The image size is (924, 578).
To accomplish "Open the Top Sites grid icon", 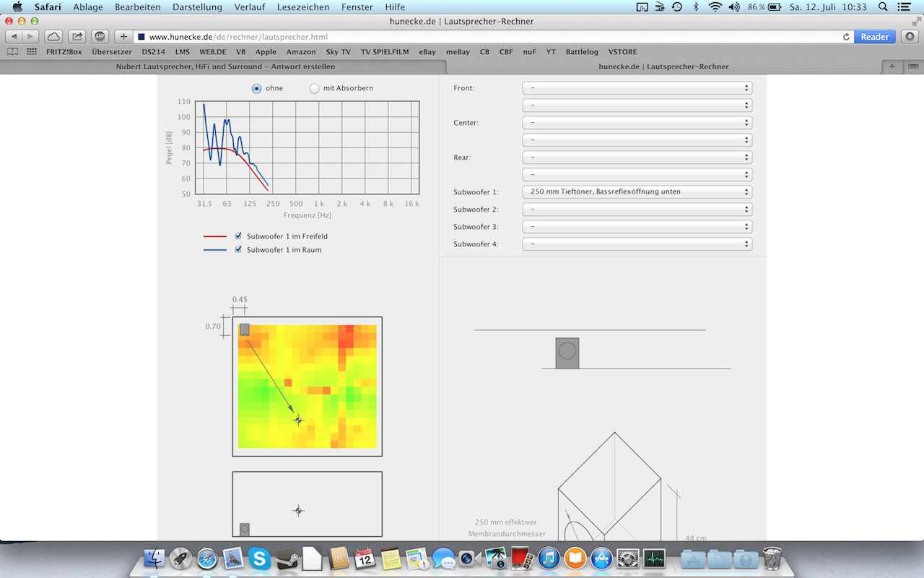I will (32, 52).
